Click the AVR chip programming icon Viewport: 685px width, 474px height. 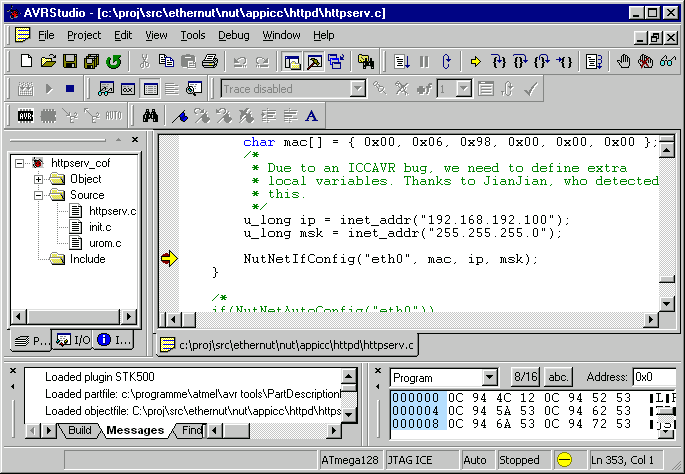pos(26,116)
